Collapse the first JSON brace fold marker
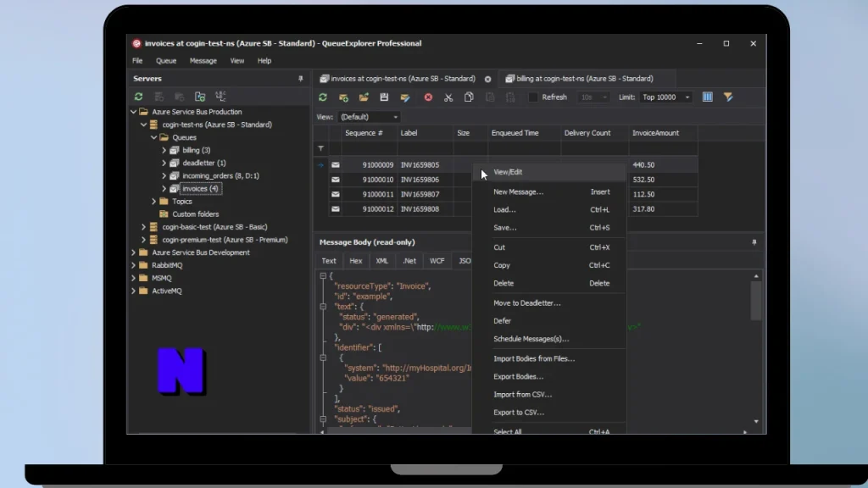The width and height of the screenshot is (868, 488). click(x=323, y=275)
